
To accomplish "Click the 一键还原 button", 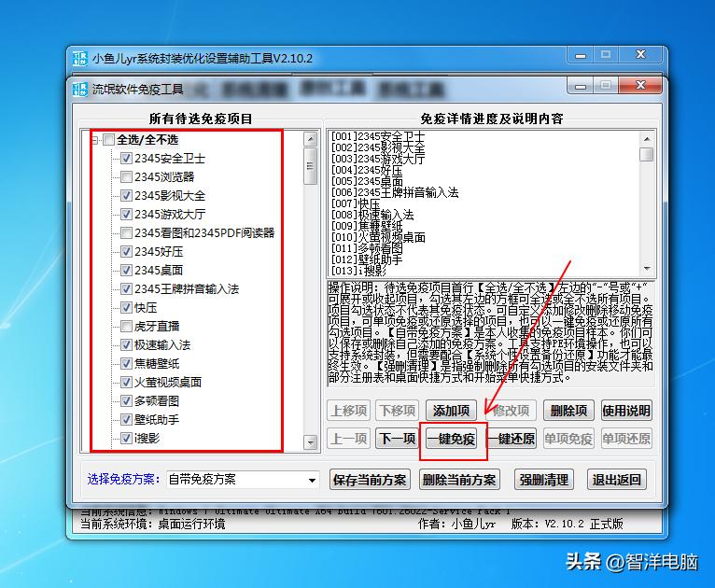I will pos(512,439).
